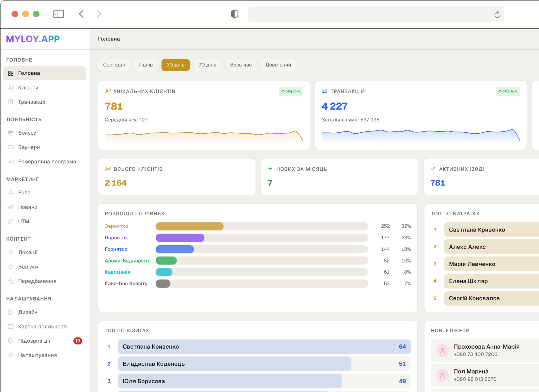Click the Новини megaphone icon
The height and width of the screenshot is (392, 539).
(11, 207)
